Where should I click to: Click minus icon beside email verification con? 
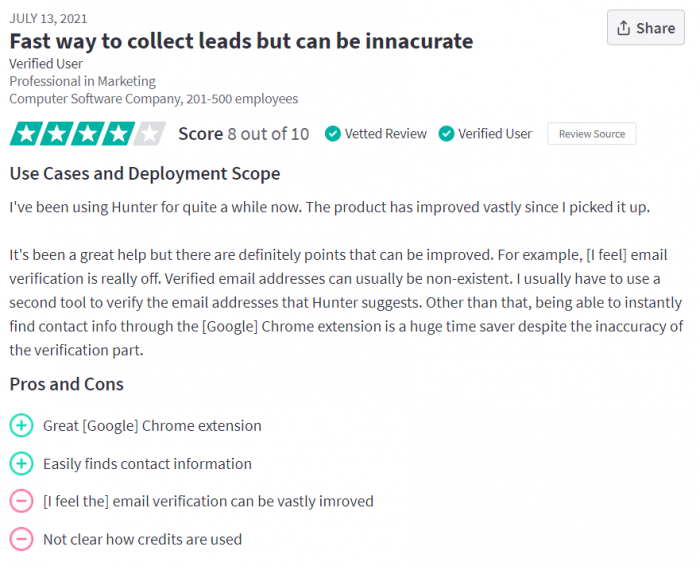pos(21,502)
